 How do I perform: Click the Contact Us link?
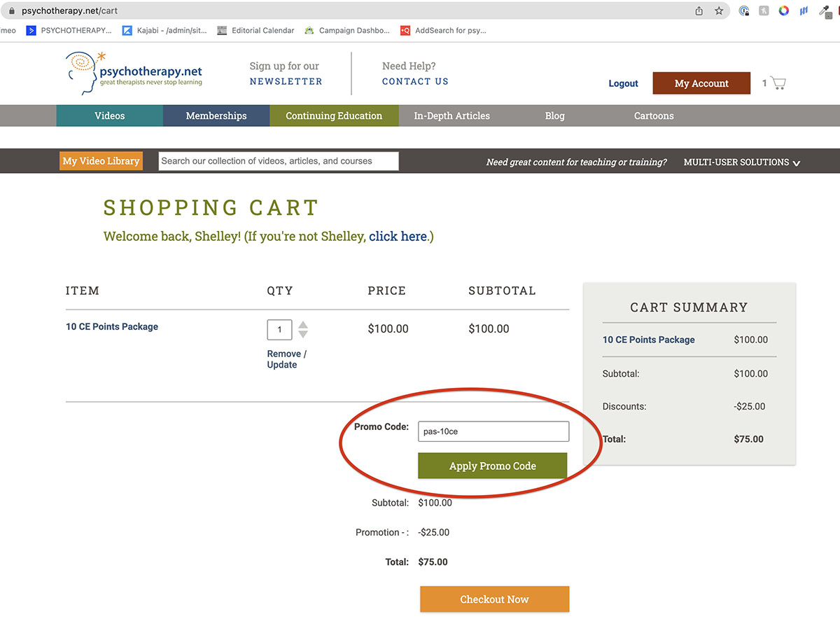click(415, 81)
